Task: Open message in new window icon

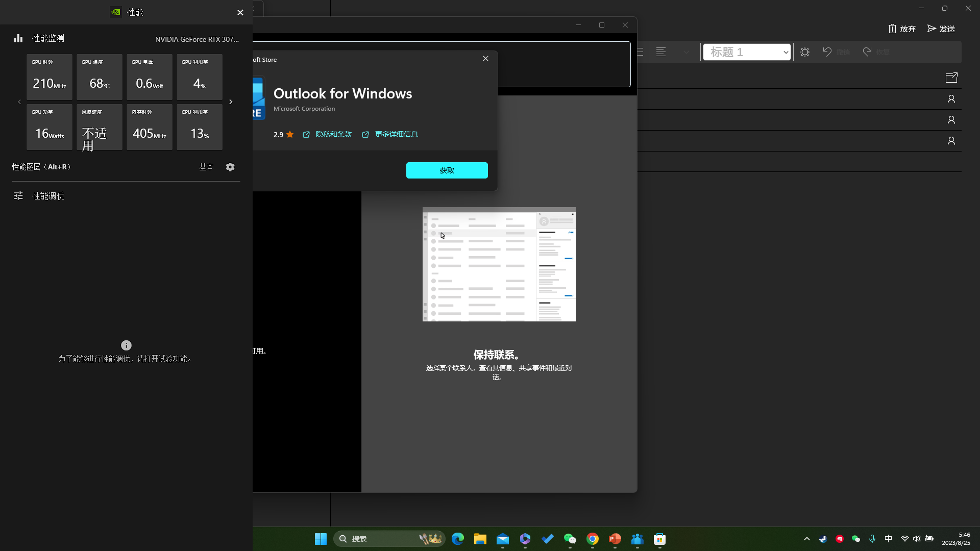Action: (951, 78)
